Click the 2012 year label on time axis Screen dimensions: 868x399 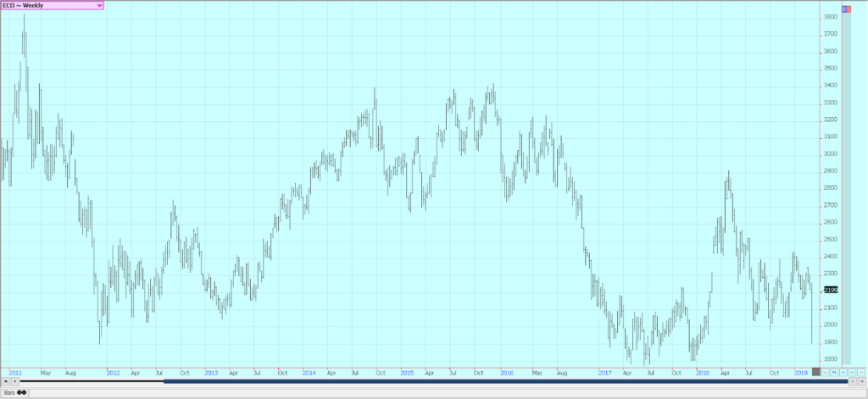point(113,373)
